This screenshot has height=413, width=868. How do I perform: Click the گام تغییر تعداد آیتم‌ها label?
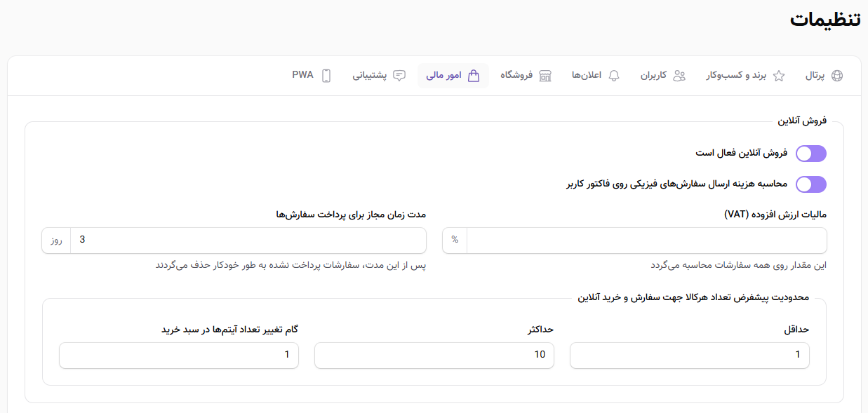click(x=231, y=329)
